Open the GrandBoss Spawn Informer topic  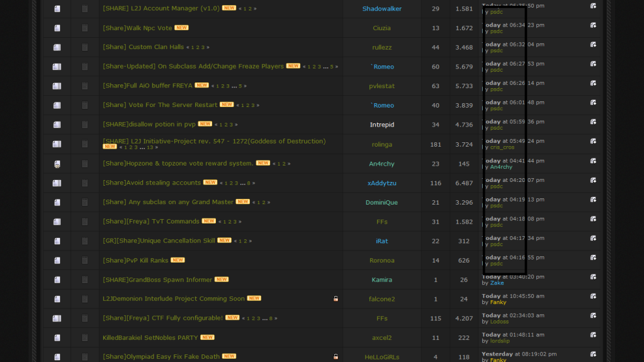coord(157,280)
